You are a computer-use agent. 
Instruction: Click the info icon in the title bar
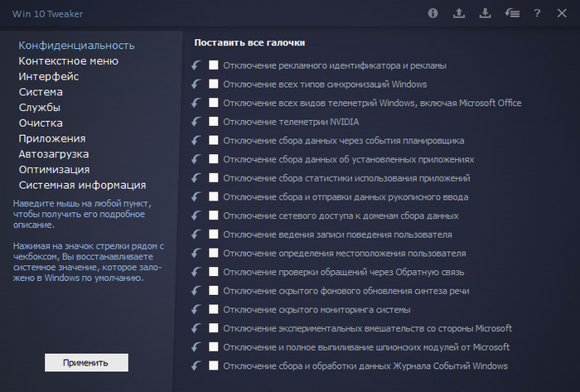click(433, 13)
